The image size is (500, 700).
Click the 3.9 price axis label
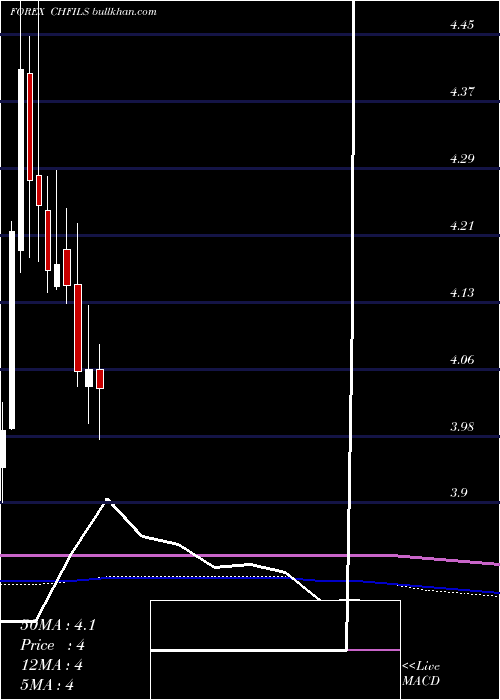tap(458, 493)
